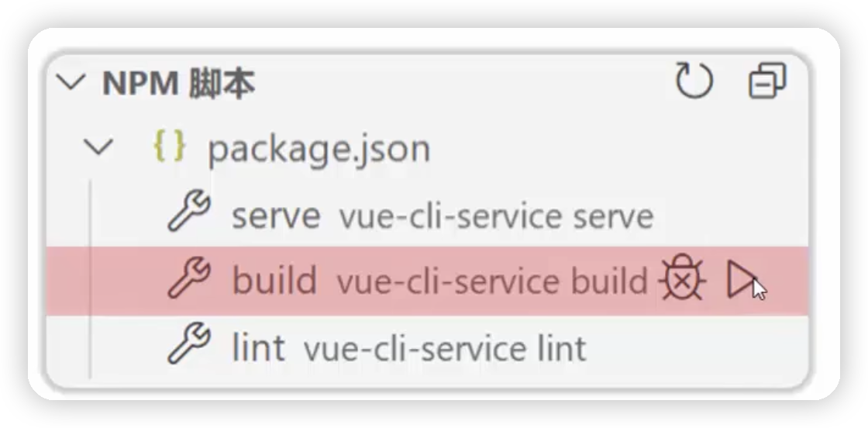Click the wrench icon beside serve

(189, 211)
